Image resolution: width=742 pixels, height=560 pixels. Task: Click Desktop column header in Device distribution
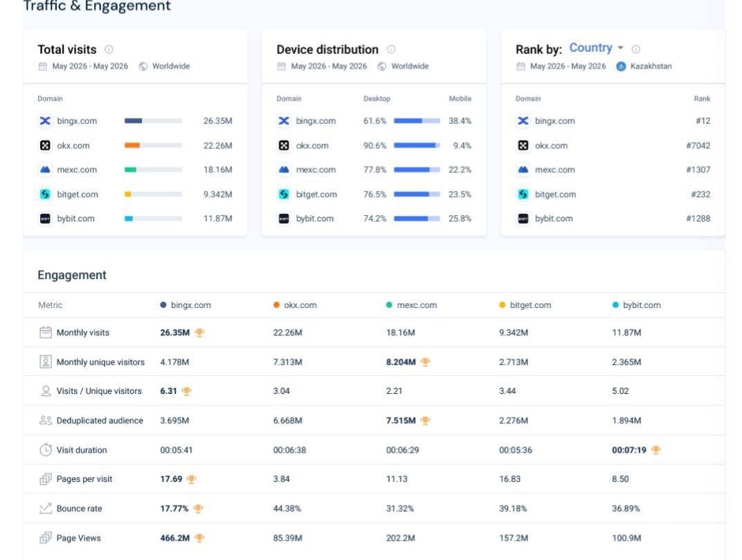377,98
